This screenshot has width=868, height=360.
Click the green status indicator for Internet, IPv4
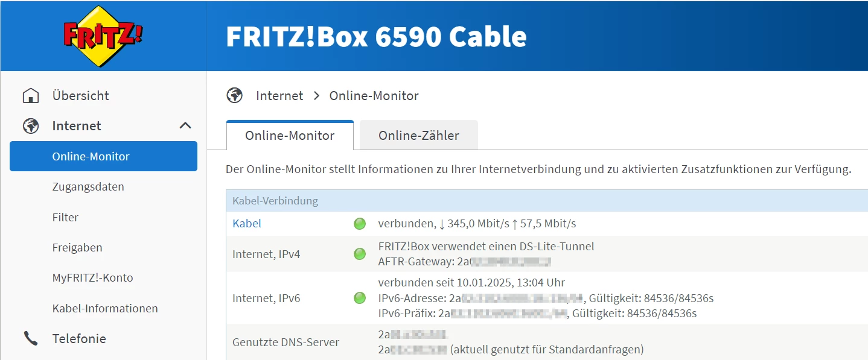(x=360, y=254)
